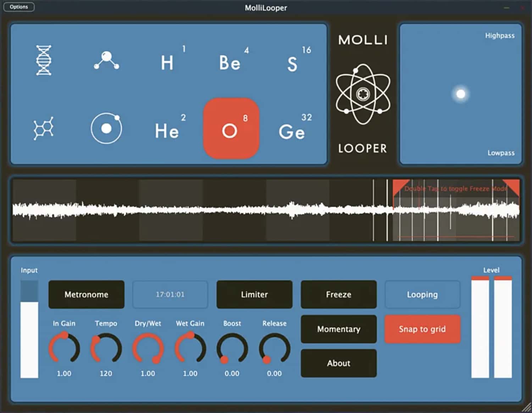
Task: Click the Highpass label in filter pad
Action: (x=500, y=35)
